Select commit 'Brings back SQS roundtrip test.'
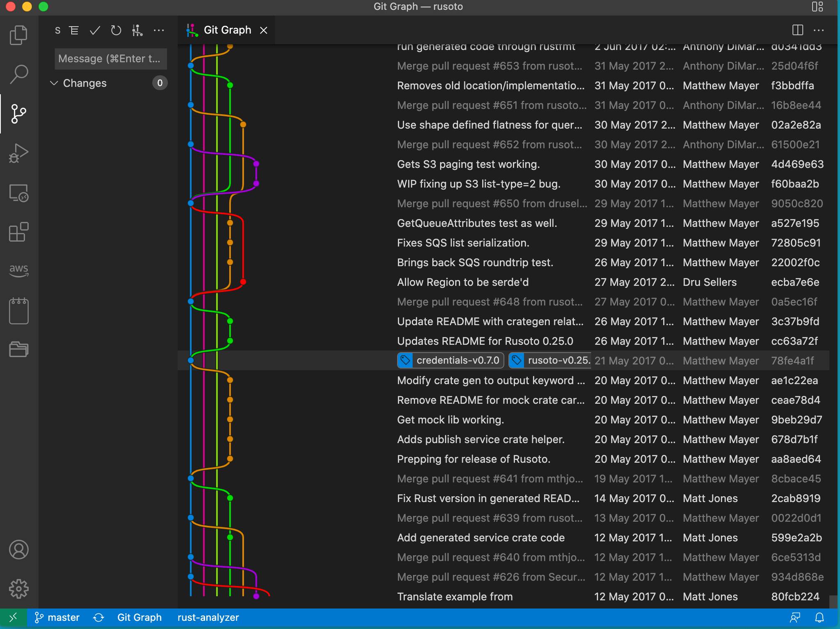 pyautogui.click(x=475, y=263)
